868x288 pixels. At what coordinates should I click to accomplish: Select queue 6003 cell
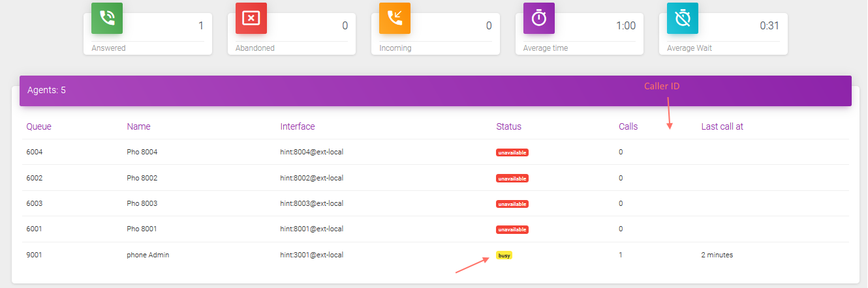coord(35,203)
